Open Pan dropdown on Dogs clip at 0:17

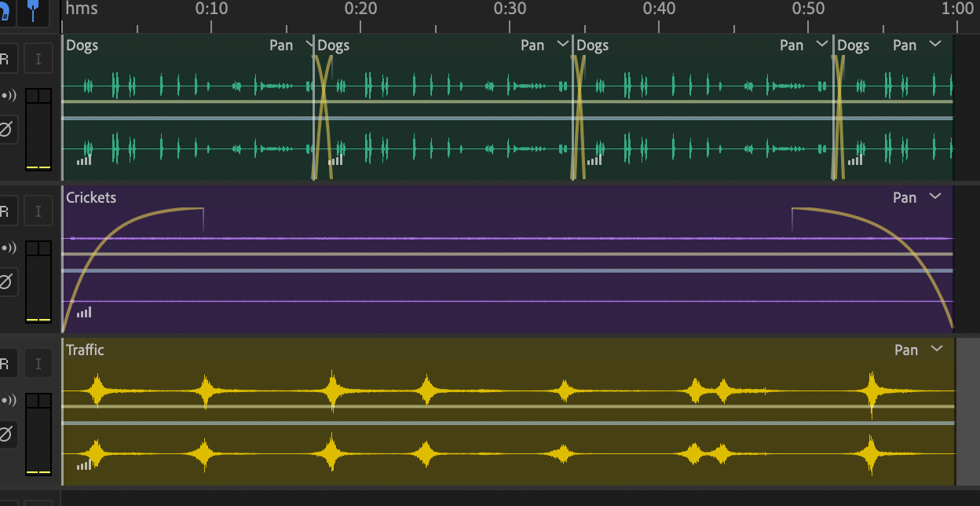click(562, 45)
